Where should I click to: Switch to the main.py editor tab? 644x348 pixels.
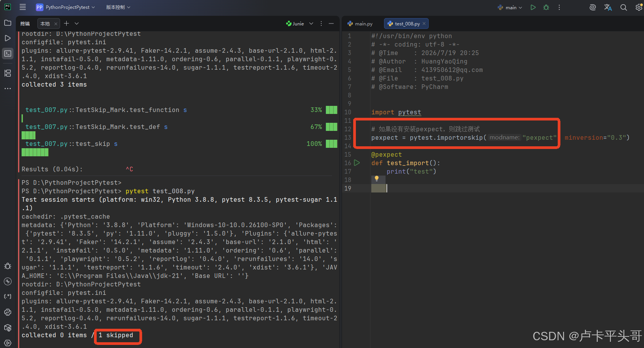360,23
